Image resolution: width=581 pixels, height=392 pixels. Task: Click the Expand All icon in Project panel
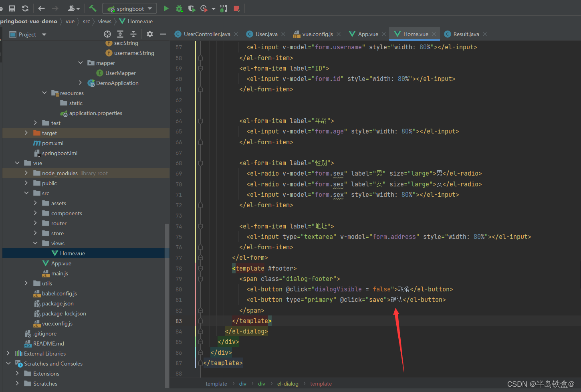tap(120, 34)
